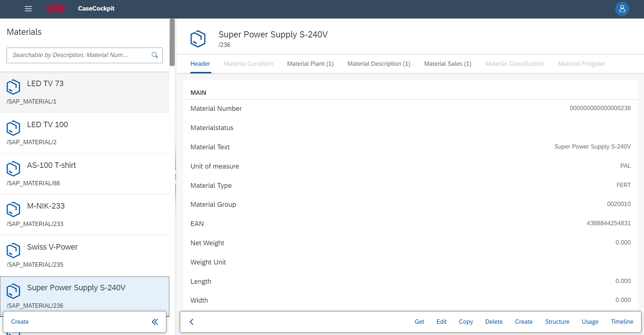The image size is (644, 335).
Task: Click the Material Group value 0020010
Action: click(619, 204)
